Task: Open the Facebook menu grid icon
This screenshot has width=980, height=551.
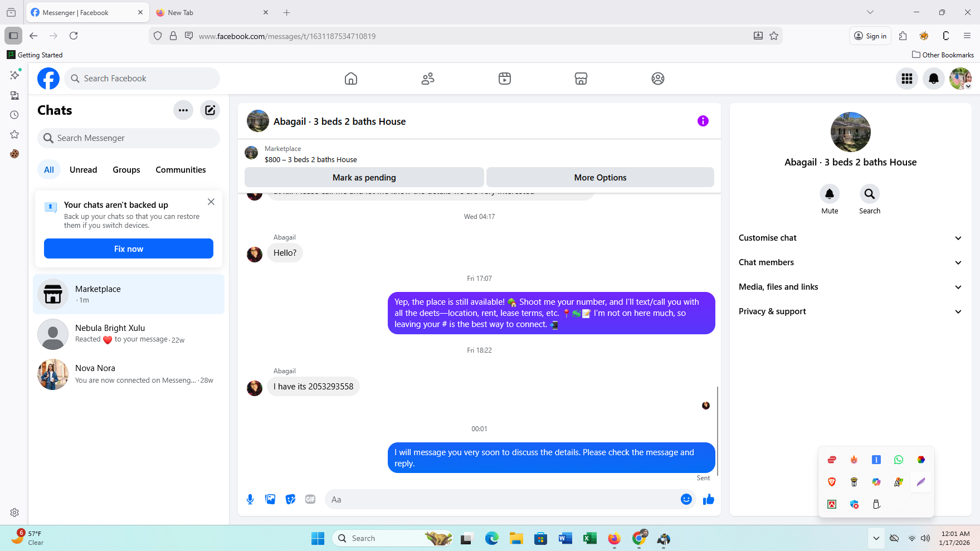Action: point(907,79)
